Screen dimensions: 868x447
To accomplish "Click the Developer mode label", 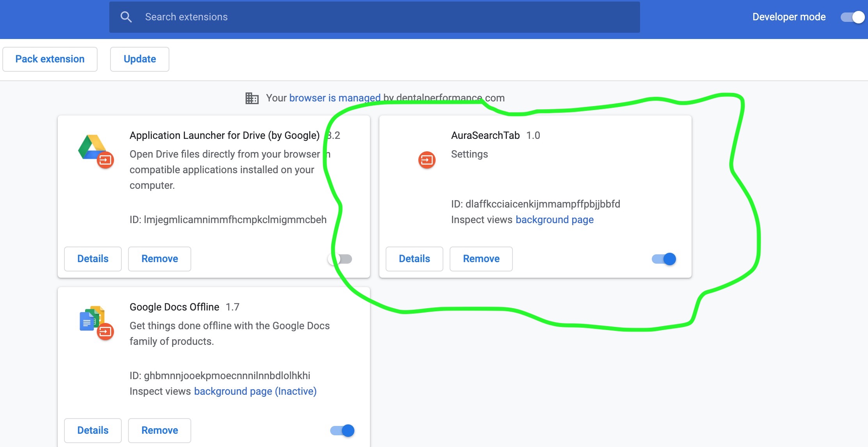I will [x=789, y=17].
